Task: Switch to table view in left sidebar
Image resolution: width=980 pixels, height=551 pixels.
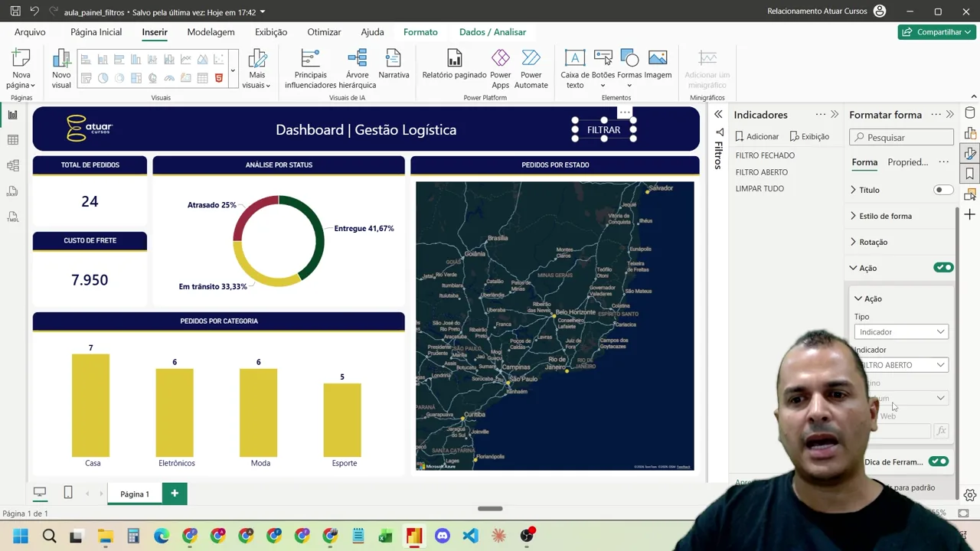Action: pyautogui.click(x=12, y=140)
